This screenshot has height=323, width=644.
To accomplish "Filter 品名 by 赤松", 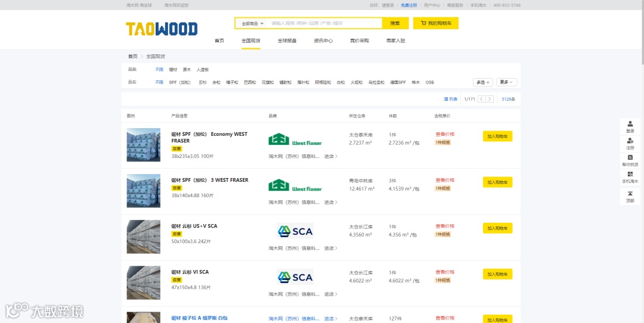I will (216, 82).
